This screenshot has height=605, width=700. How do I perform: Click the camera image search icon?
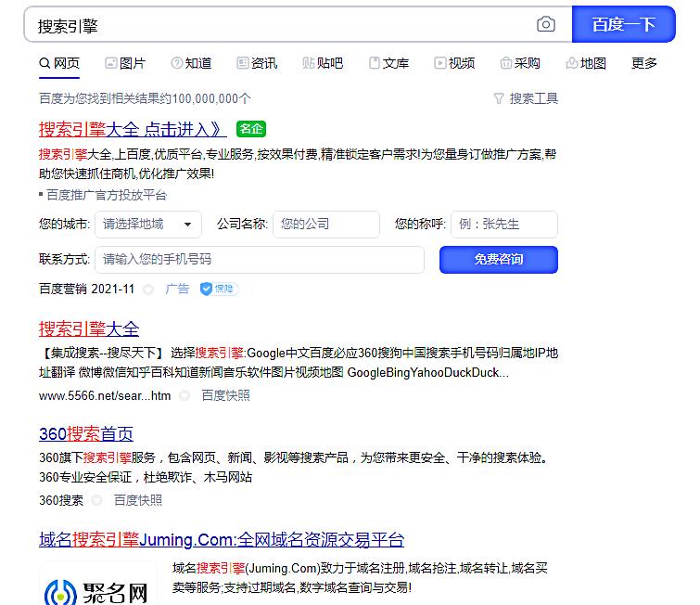(x=545, y=24)
